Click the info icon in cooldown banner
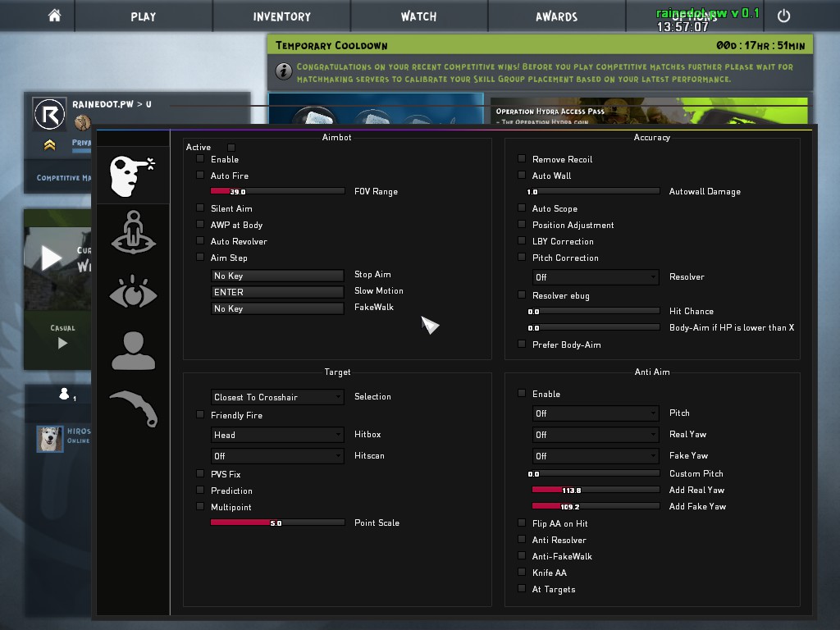 tap(284, 71)
